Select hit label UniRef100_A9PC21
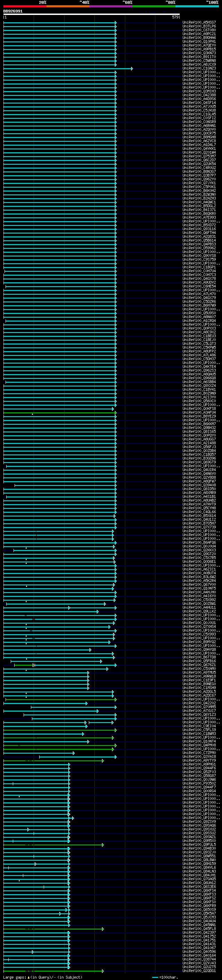The height and width of the screenshot is (980, 222). click(x=199, y=34)
